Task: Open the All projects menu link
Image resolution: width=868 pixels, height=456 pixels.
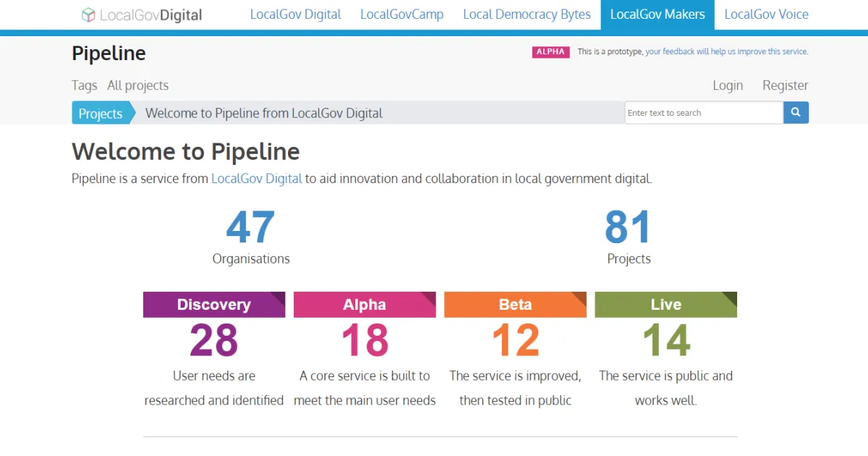Action: tap(137, 85)
